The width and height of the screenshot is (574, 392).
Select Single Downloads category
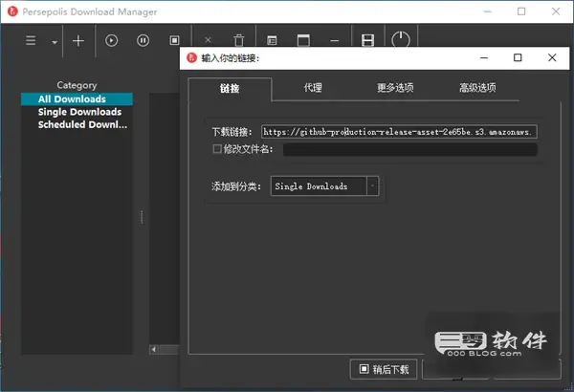77,112
